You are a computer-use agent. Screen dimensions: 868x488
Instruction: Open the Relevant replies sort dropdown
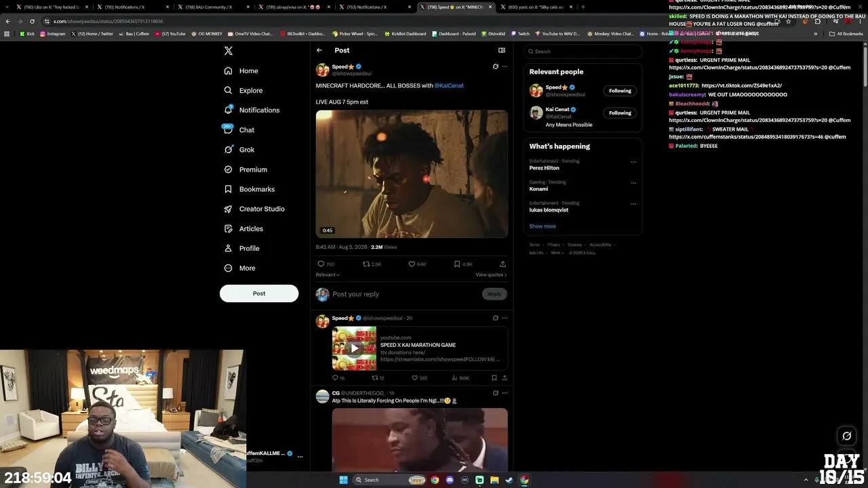(328, 274)
